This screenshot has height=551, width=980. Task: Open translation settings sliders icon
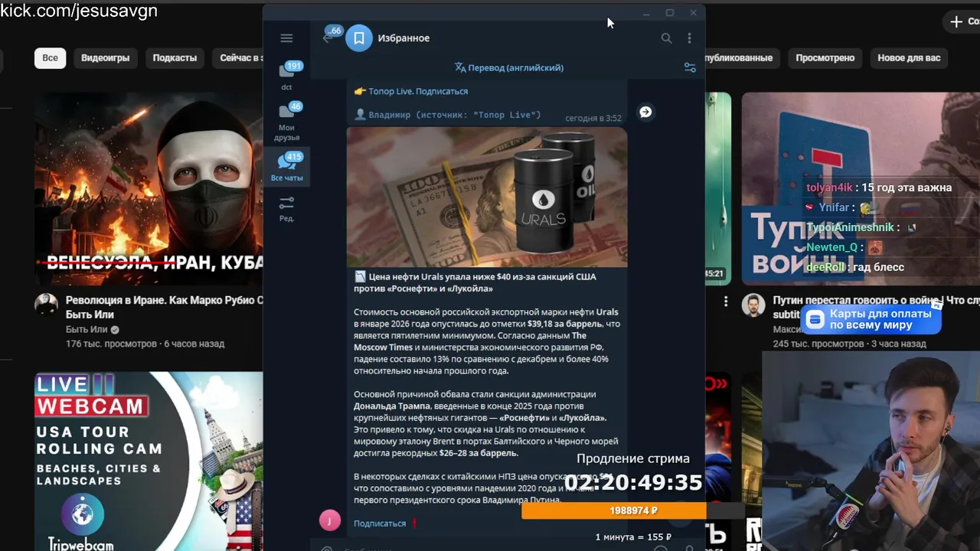(690, 67)
